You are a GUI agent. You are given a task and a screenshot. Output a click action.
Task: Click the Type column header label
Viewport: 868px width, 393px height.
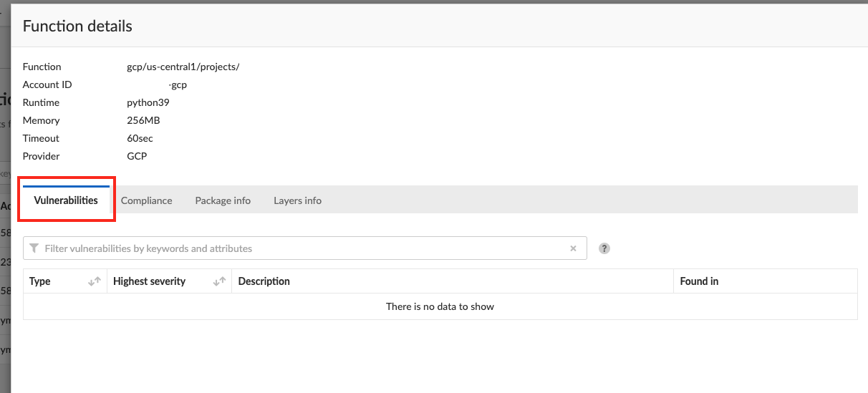point(40,281)
